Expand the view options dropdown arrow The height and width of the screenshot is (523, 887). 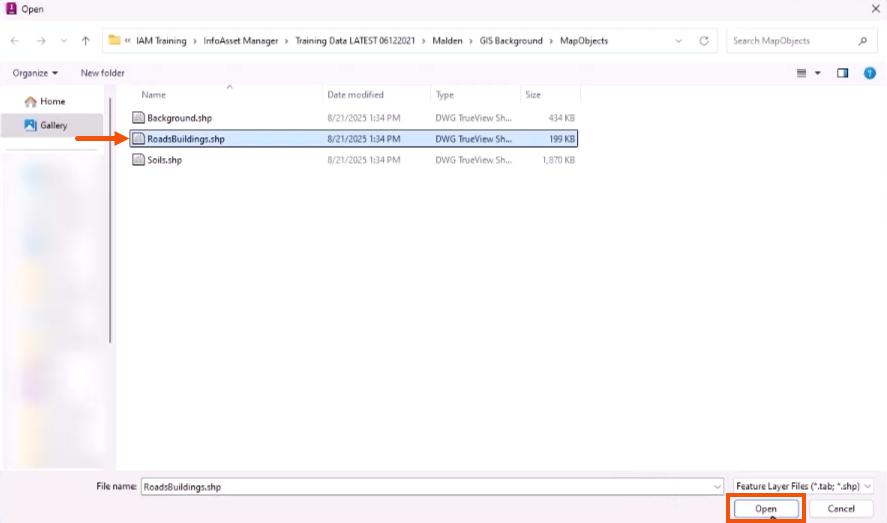(x=817, y=73)
